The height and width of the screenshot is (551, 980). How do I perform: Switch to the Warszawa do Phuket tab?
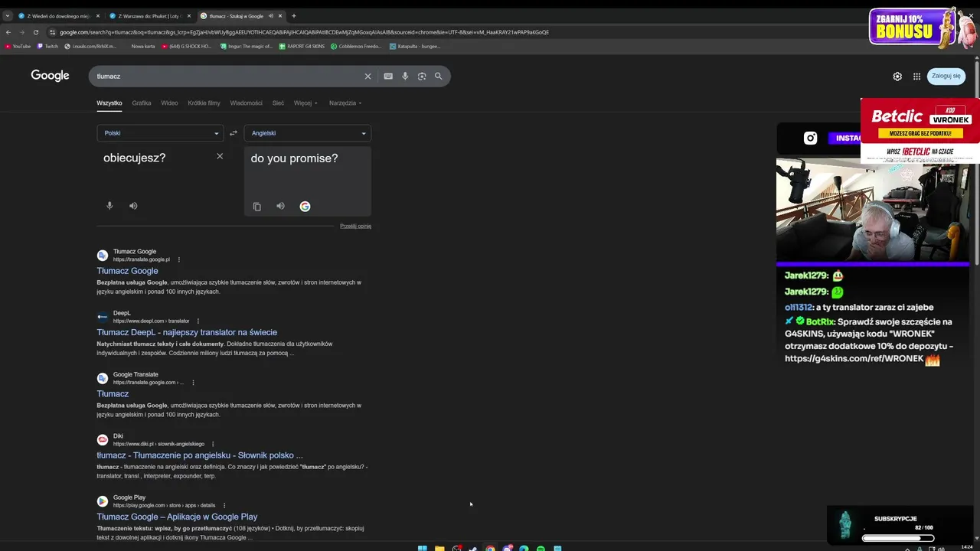pyautogui.click(x=149, y=15)
